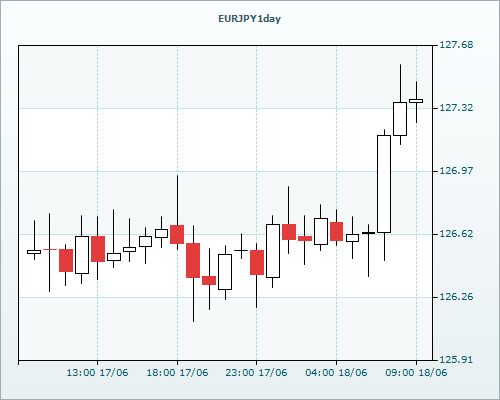This screenshot has height=400, width=500.
Task: Click the 126.62 price axis label
Action: point(456,234)
